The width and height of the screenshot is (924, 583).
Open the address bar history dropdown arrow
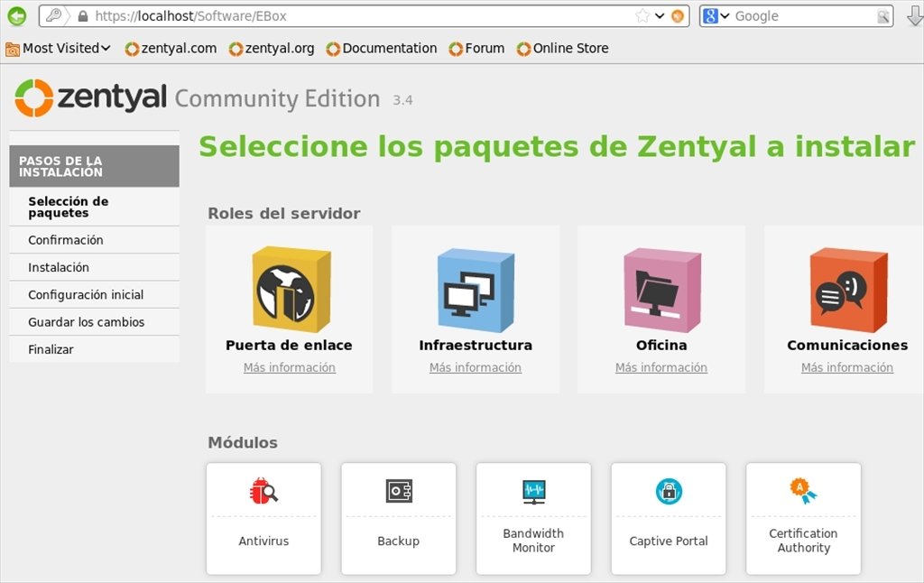pyautogui.click(x=660, y=16)
